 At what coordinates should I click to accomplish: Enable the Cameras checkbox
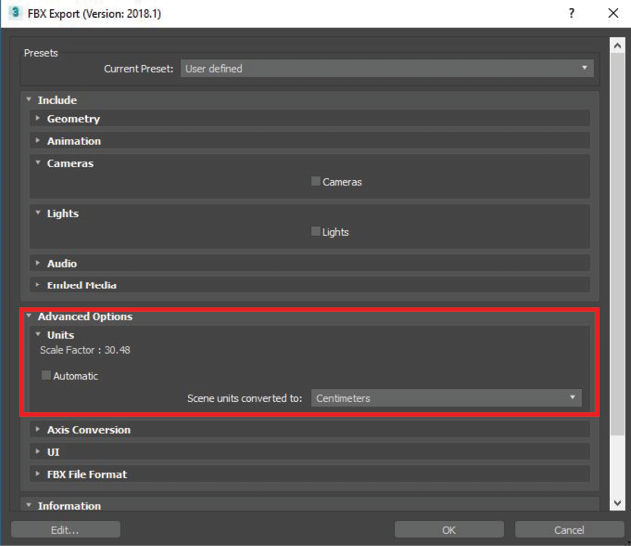coord(316,181)
